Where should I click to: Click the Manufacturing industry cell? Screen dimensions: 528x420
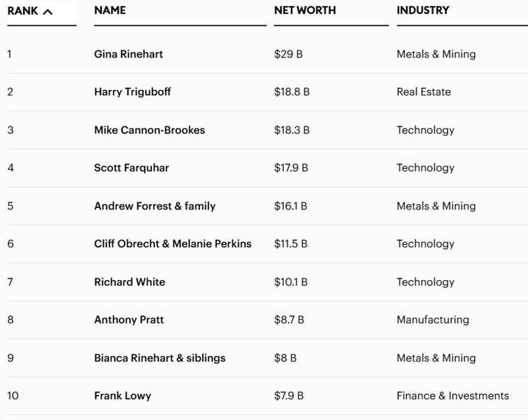pyautogui.click(x=433, y=320)
